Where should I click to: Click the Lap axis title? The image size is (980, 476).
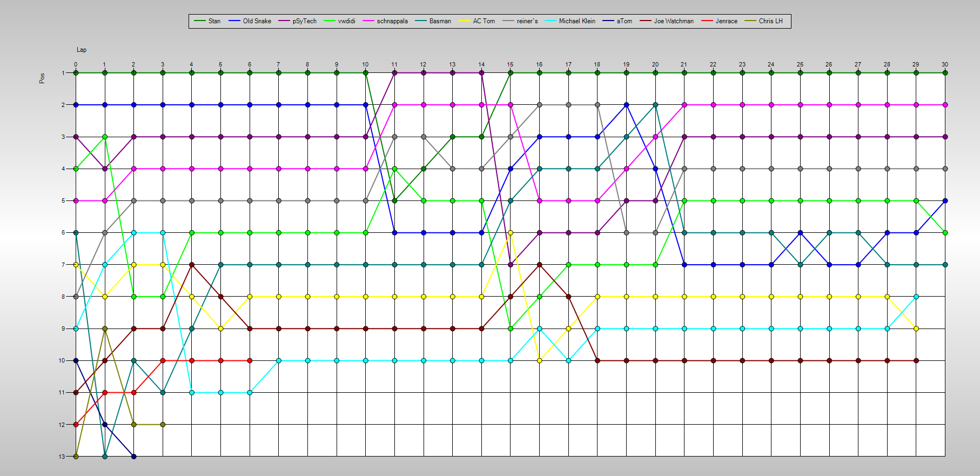coord(82,50)
